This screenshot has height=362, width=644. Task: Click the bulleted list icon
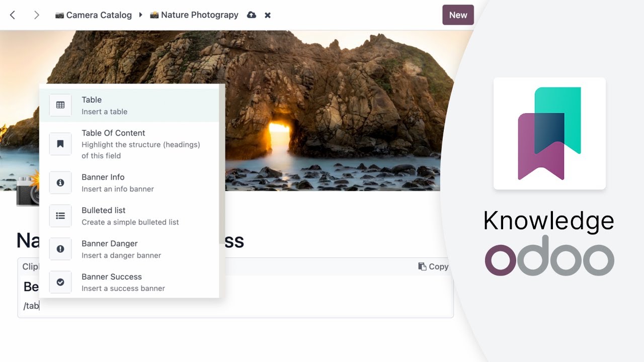point(60,216)
